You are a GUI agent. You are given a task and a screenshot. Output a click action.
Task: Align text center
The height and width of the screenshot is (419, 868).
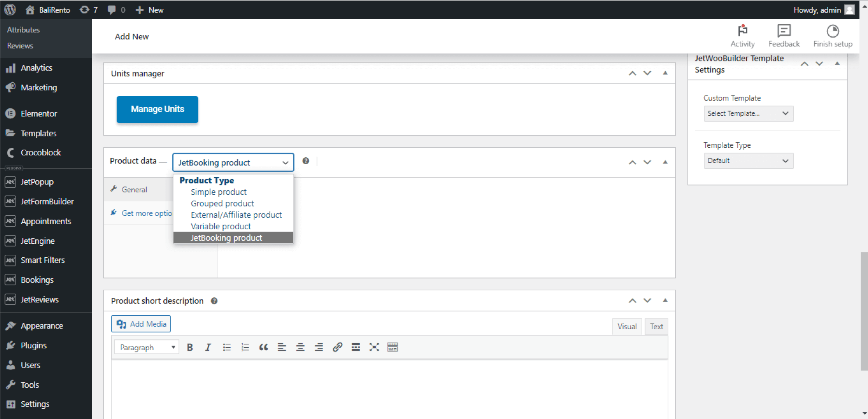point(300,347)
